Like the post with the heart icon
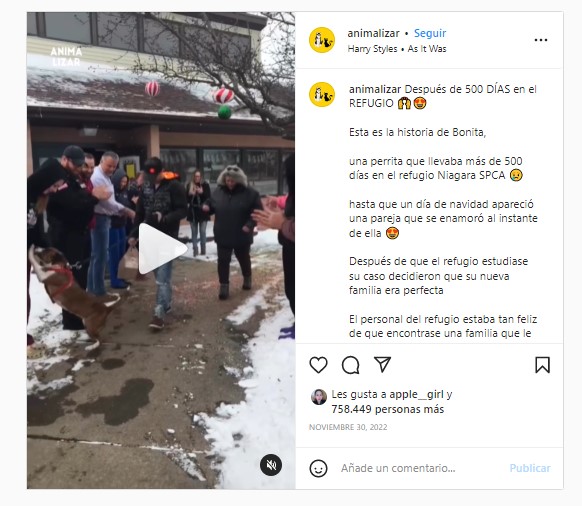Image resolution: width=582 pixels, height=506 pixels. pos(318,365)
